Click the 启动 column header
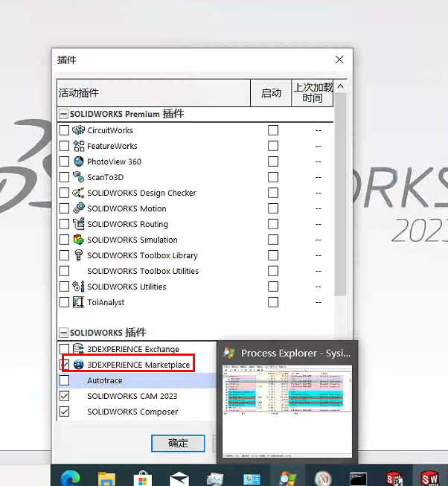 271,93
